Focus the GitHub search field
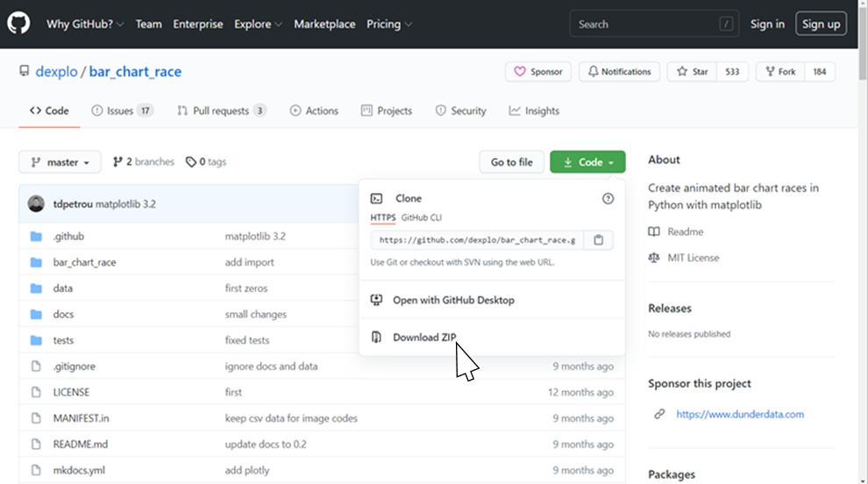The width and height of the screenshot is (868, 484). click(x=654, y=24)
